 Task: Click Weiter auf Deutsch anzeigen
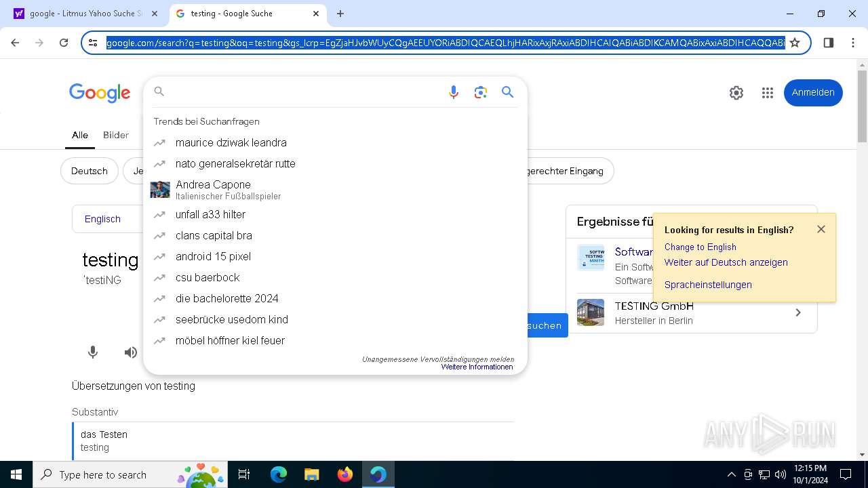[x=726, y=262]
